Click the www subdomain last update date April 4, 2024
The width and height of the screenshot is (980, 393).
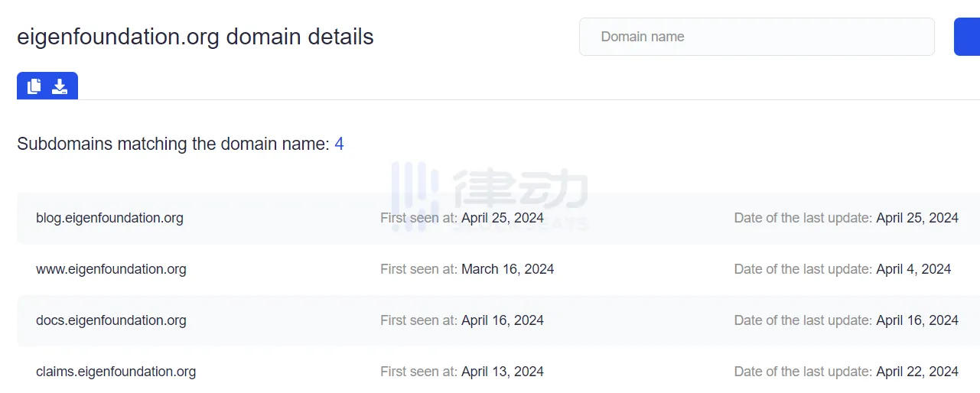(913, 269)
